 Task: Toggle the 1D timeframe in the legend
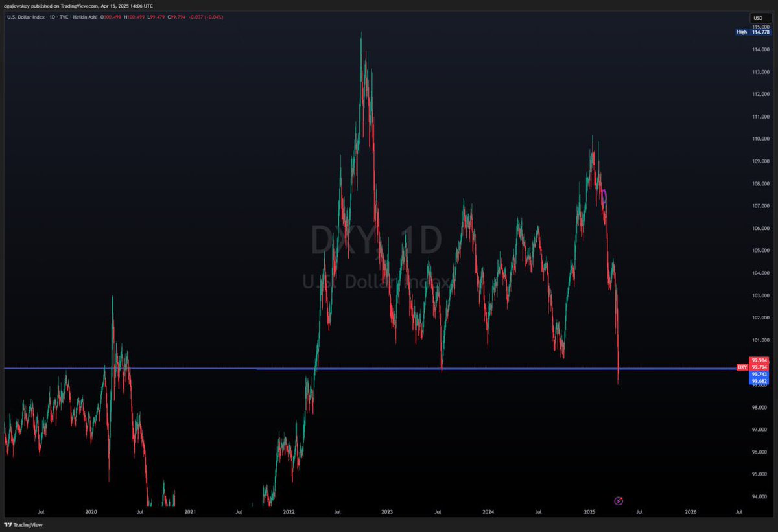(x=51, y=18)
